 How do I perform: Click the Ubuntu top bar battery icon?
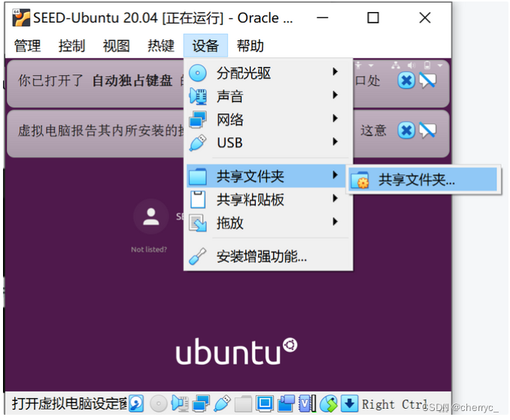[x=427, y=65]
